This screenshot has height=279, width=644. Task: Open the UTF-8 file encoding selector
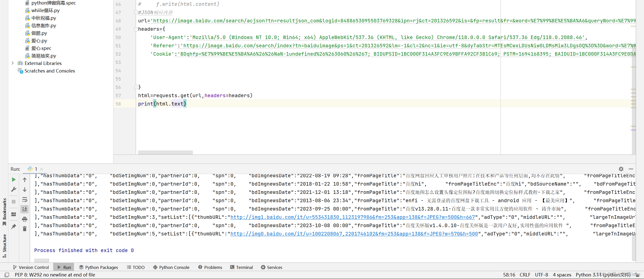(541, 275)
